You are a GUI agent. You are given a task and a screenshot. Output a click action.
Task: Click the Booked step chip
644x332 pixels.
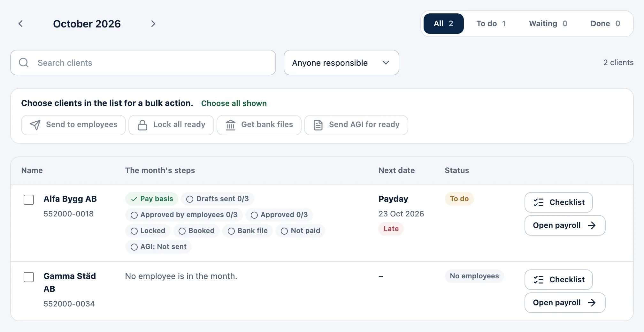pyautogui.click(x=196, y=231)
